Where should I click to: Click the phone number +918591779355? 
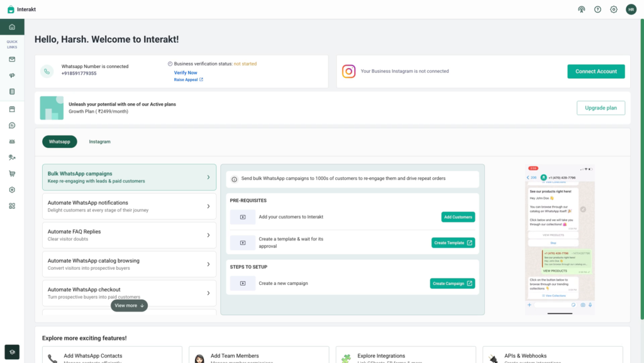point(79,74)
